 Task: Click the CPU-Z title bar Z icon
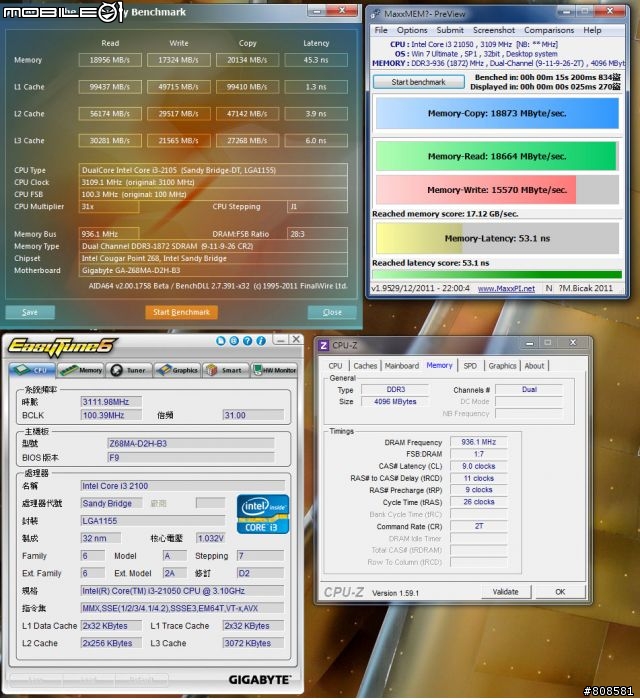coord(324,345)
